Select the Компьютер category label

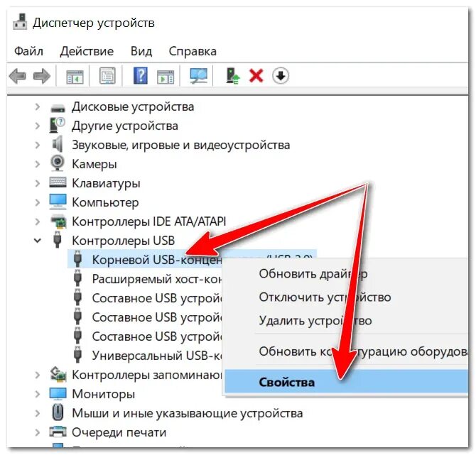tap(105, 202)
